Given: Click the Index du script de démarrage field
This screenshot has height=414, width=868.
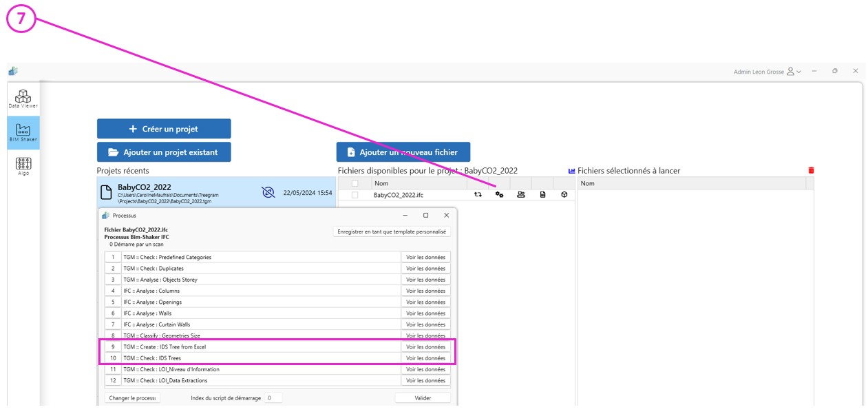Looking at the screenshot, I should (273, 398).
